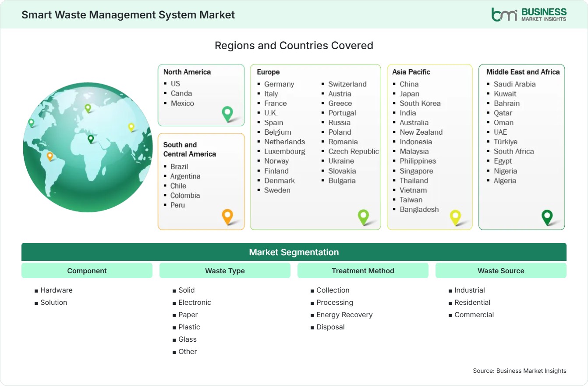Screen dimensions: 588x386
Task: Click 'Switzerland' in Europe list
Action: 347,84
